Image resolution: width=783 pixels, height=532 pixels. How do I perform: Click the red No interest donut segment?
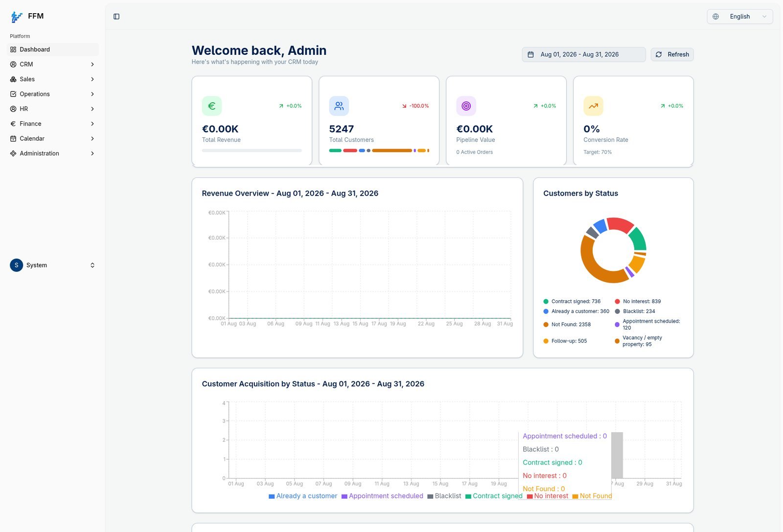(x=620, y=224)
